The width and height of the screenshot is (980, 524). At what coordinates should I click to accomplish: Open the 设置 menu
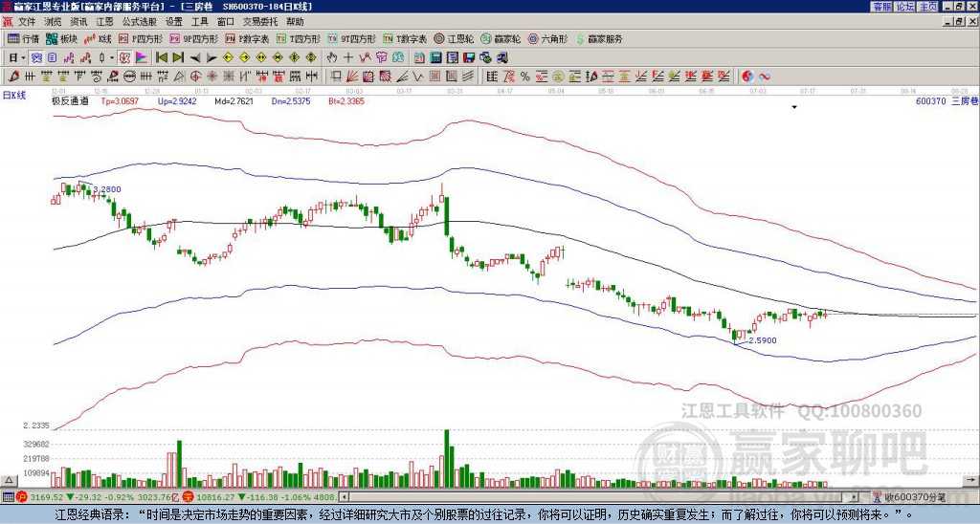coord(174,22)
